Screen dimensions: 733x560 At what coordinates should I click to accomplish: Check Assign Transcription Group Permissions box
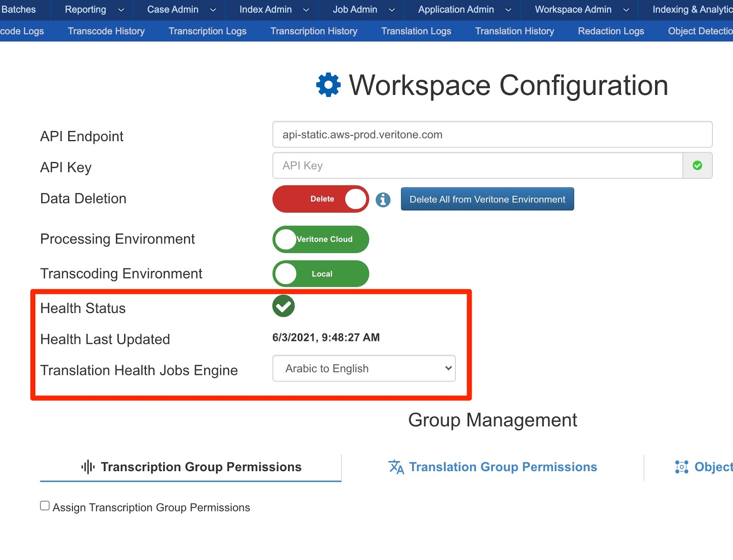tap(45, 505)
